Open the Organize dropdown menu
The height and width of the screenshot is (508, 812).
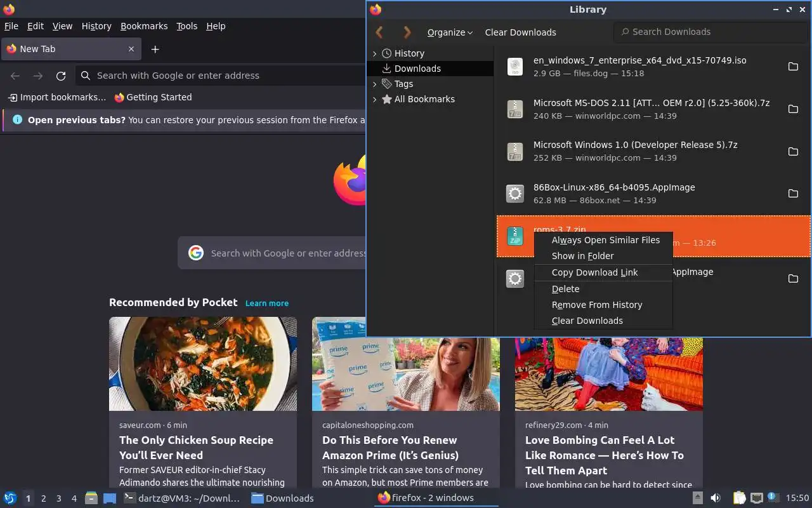point(450,32)
